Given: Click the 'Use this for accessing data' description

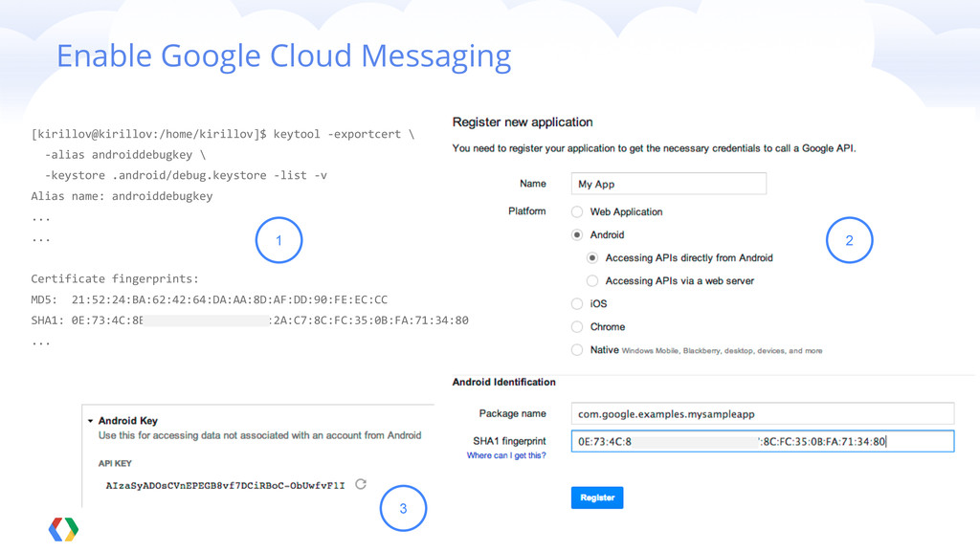Looking at the screenshot, I should [259, 435].
